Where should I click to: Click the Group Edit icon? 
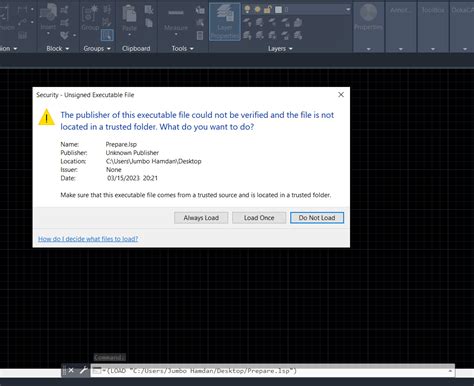point(107,22)
